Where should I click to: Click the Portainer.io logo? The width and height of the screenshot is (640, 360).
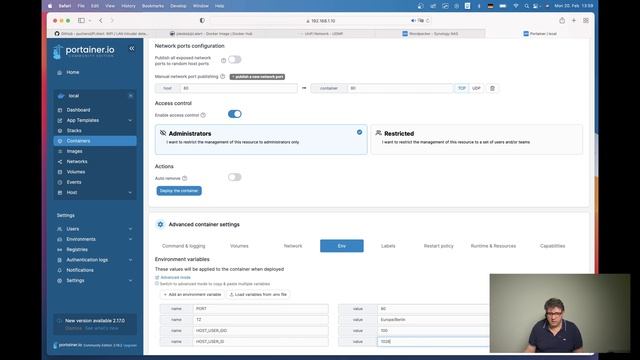tap(84, 52)
